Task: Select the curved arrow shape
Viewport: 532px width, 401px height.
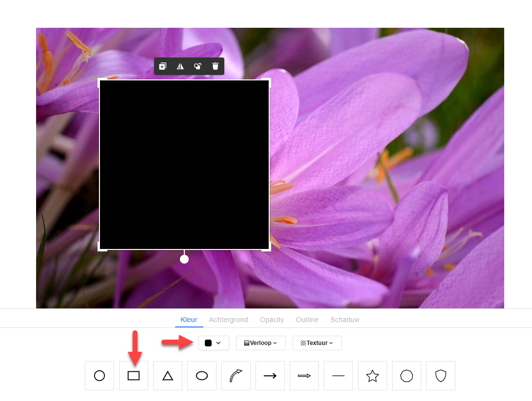Action: (x=236, y=376)
